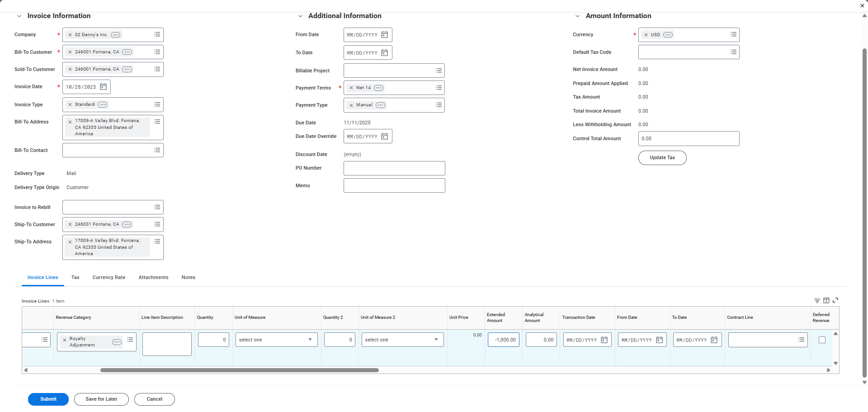Open the grid column settings icon
The width and height of the screenshot is (868, 412).
(x=826, y=301)
